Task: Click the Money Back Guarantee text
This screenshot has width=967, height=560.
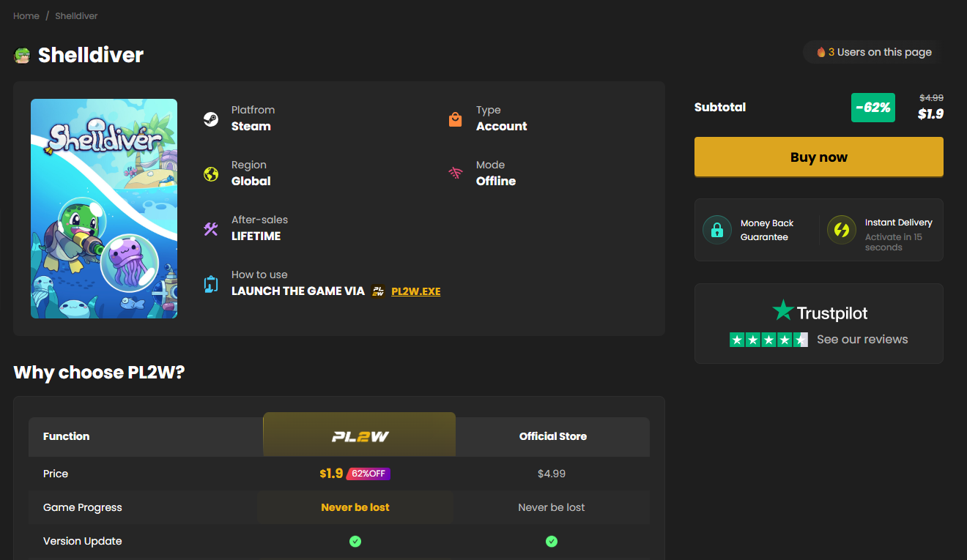Action: tap(767, 230)
